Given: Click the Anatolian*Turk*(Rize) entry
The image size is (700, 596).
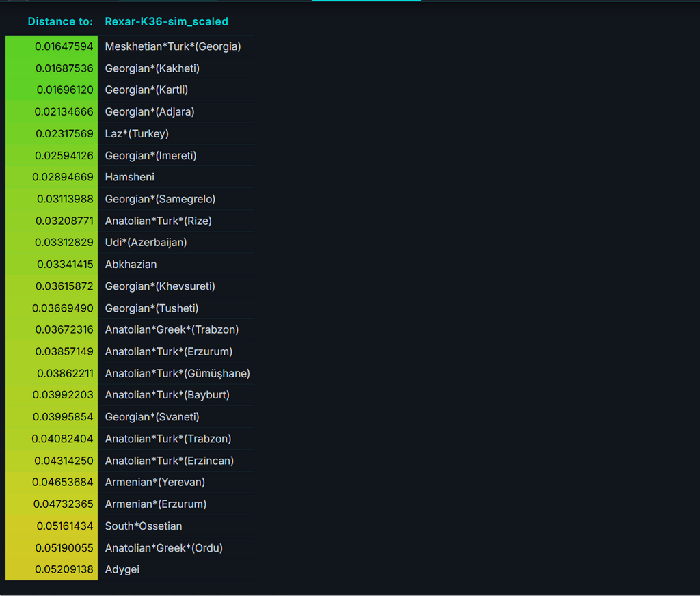Looking at the screenshot, I should 158,221.
